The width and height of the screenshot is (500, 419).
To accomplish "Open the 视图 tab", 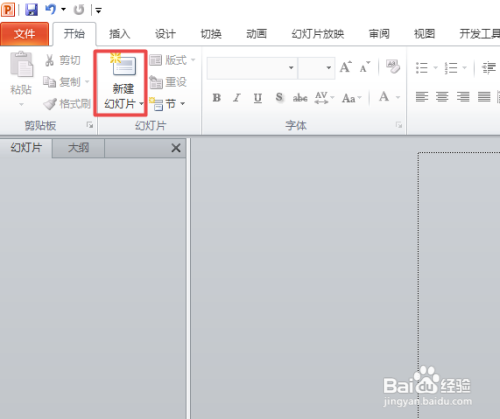I will [x=424, y=34].
